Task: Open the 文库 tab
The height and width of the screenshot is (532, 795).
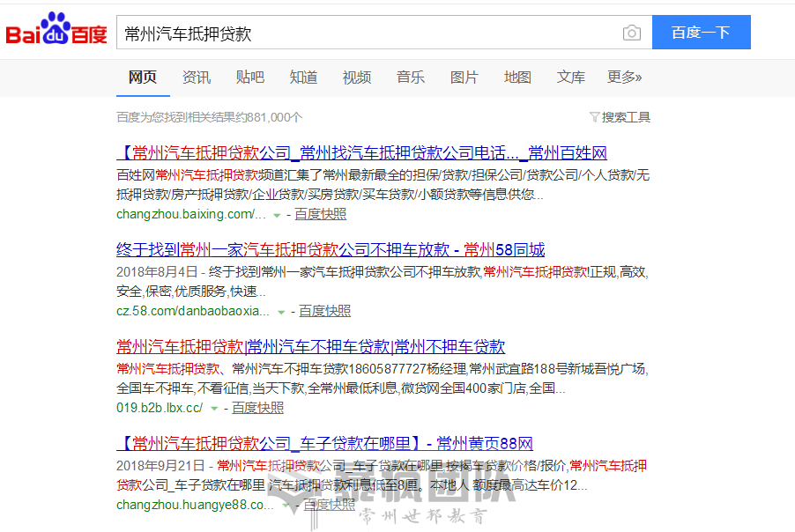Action: click(x=571, y=77)
